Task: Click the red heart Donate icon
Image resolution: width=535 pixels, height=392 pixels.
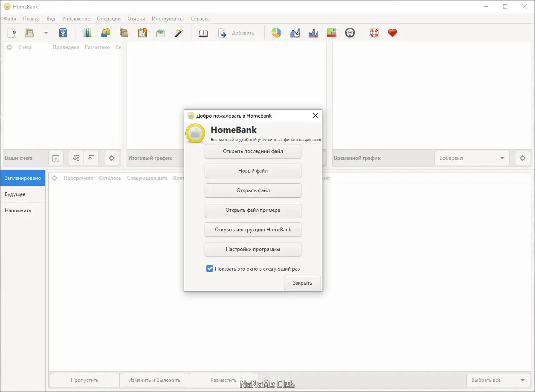Action: click(x=393, y=33)
